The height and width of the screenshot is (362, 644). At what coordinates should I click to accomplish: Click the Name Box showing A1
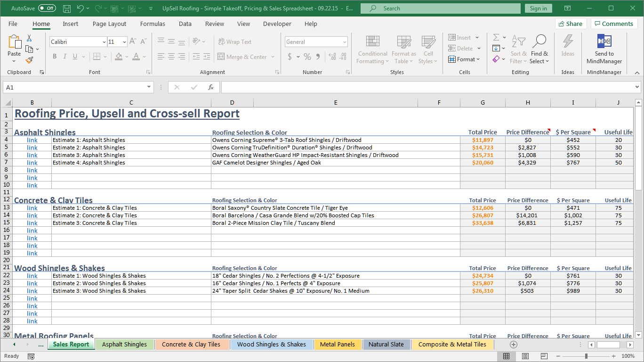pyautogui.click(x=78, y=87)
